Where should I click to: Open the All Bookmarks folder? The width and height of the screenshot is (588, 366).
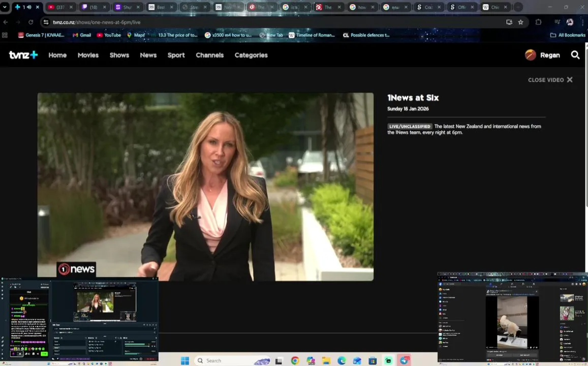[567, 35]
